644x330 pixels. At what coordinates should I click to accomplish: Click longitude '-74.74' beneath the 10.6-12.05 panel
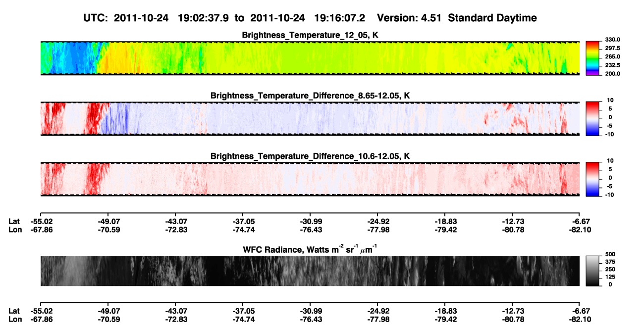tap(243, 229)
